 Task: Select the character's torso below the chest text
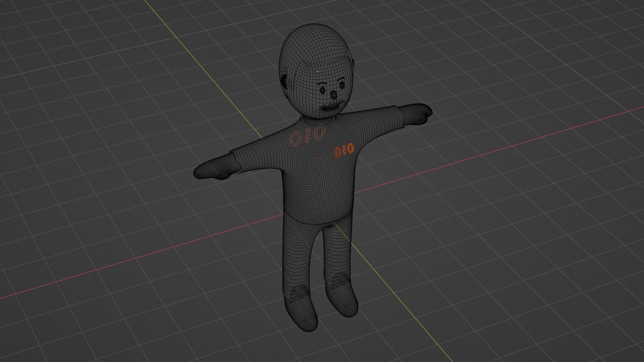[x=319, y=191]
